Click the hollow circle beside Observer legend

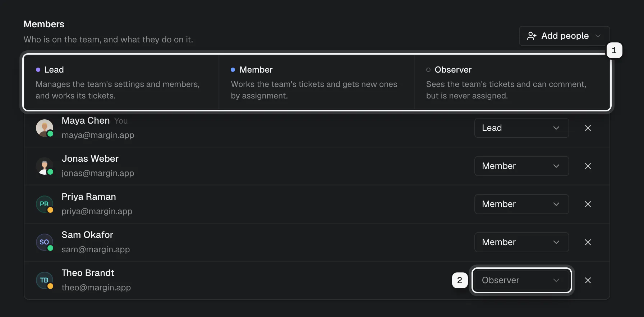click(x=428, y=70)
